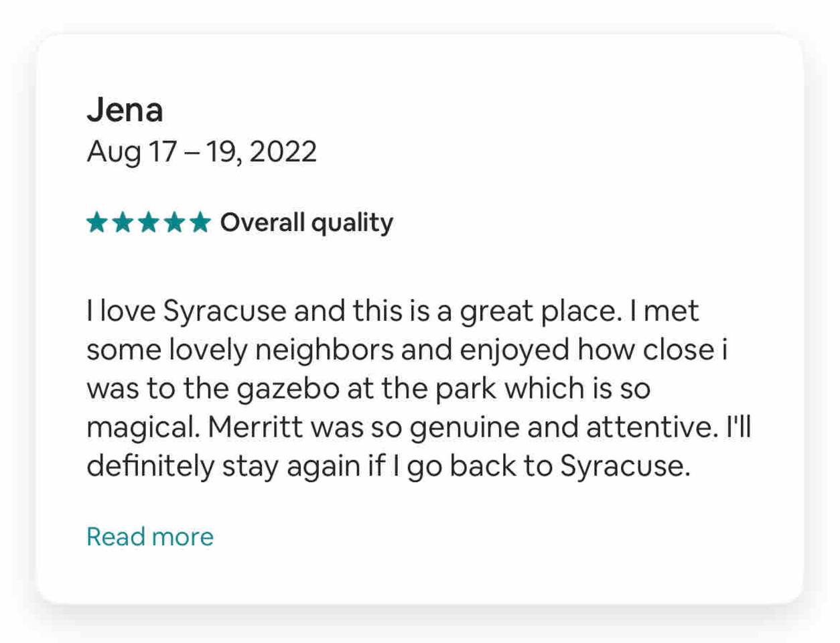Click the fourth teal rating star

174,222
